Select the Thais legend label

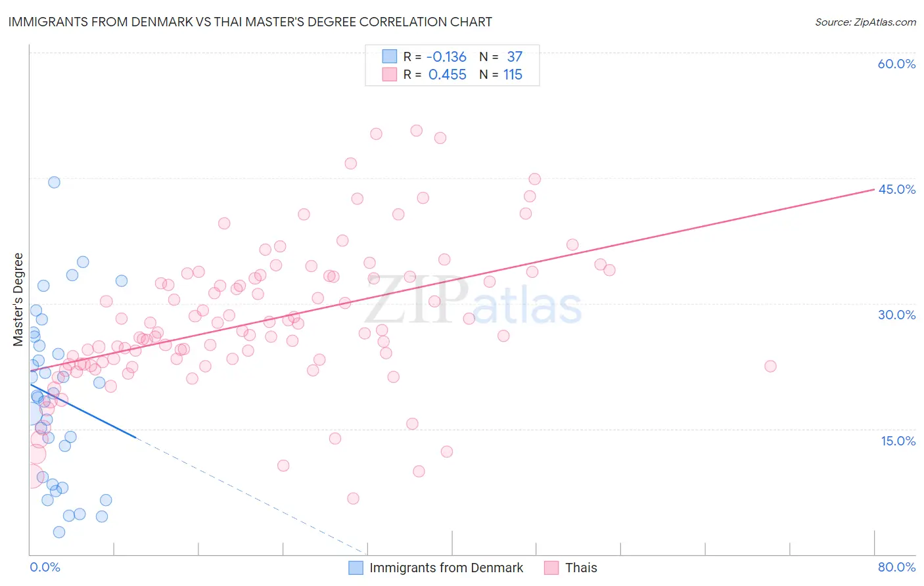click(581, 568)
